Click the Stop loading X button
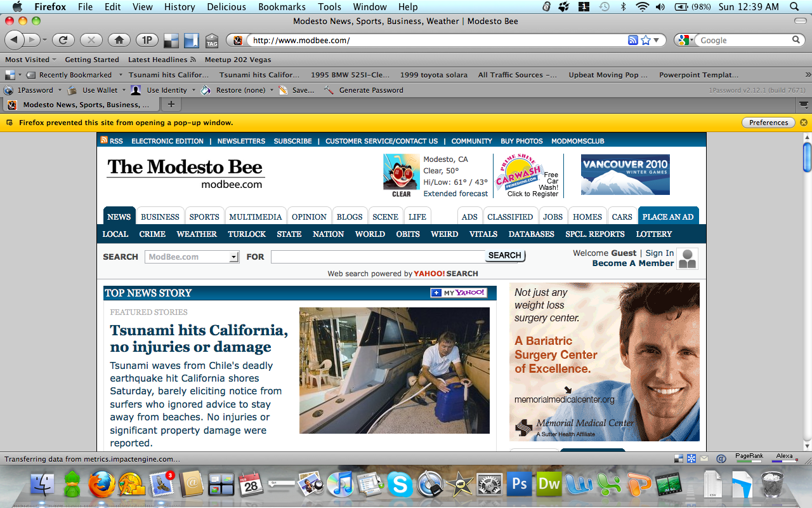Image resolution: width=812 pixels, height=508 pixels. pos(91,40)
